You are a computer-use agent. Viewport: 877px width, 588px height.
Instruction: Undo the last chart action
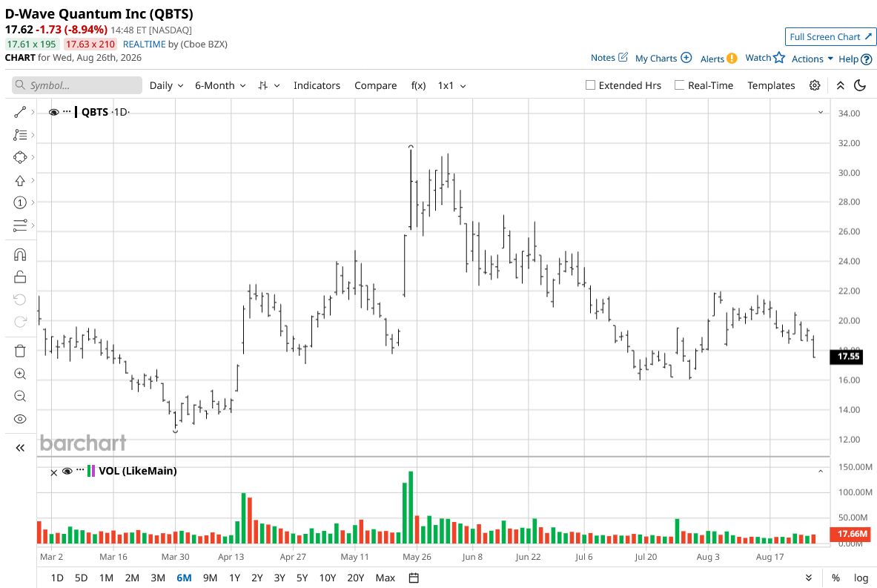(20, 300)
